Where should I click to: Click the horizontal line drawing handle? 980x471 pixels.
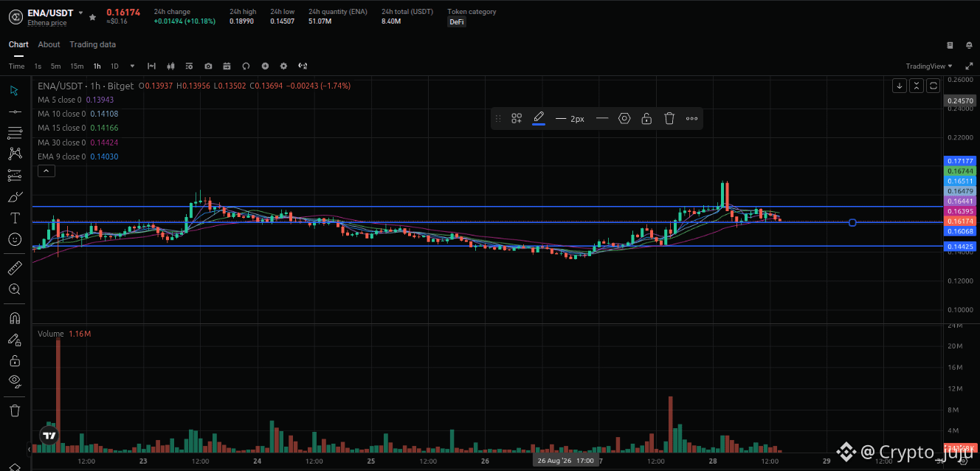pyautogui.click(x=852, y=222)
